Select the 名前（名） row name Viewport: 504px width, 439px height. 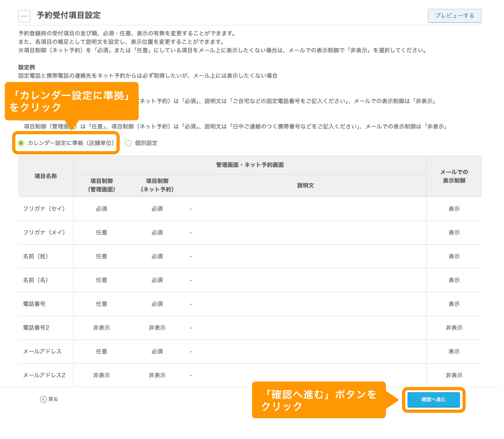pyautogui.click(x=35, y=280)
